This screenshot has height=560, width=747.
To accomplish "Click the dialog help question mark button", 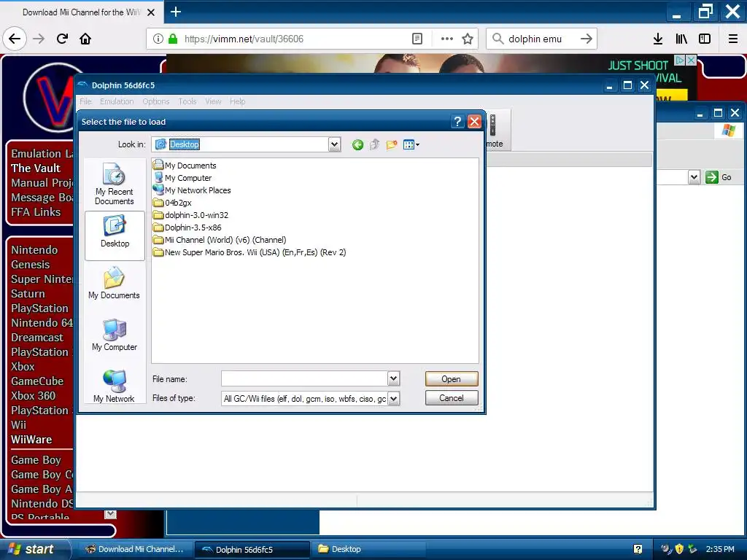I will coord(457,122).
